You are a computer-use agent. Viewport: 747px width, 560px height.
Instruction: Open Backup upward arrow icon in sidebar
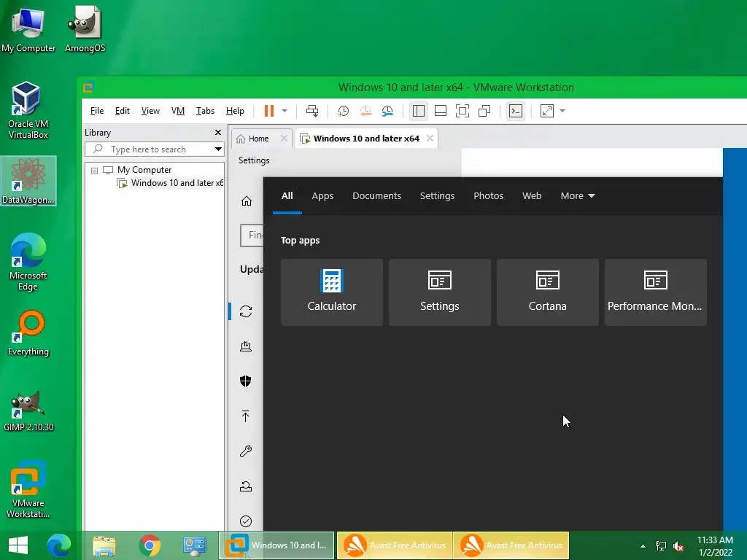click(245, 416)
